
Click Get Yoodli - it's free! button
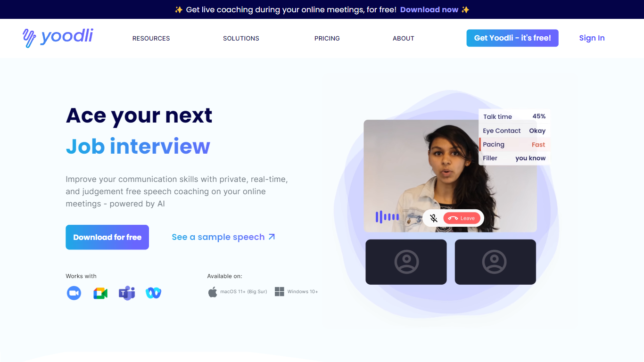click(512, 38)
